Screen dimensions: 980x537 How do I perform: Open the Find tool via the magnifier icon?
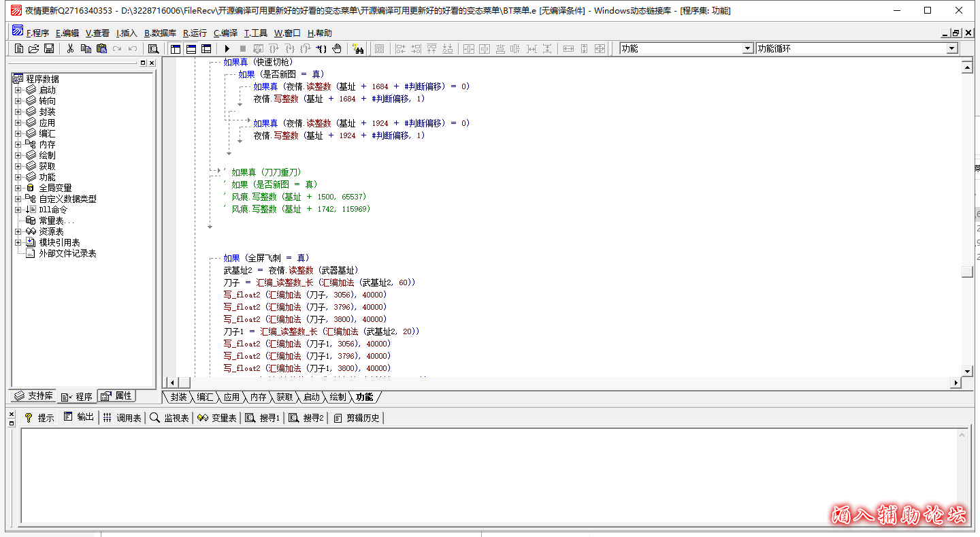(154, 48)
